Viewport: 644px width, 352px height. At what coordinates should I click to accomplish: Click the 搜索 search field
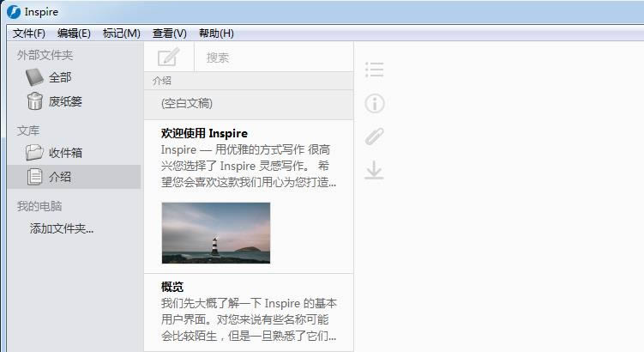pyautogui.click(x=274, y=58)
